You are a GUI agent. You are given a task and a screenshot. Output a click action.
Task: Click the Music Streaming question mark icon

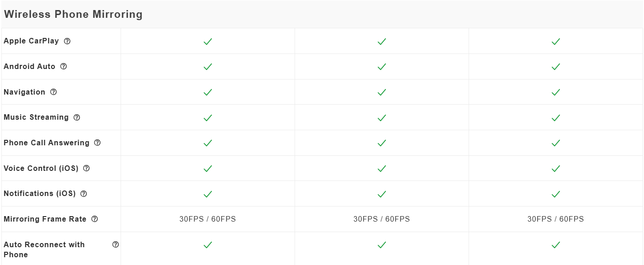77,117
